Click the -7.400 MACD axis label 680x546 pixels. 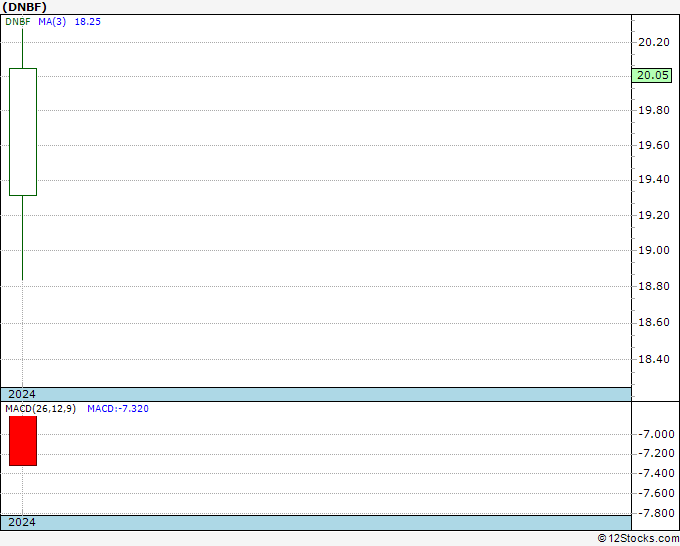coord(656,473)
